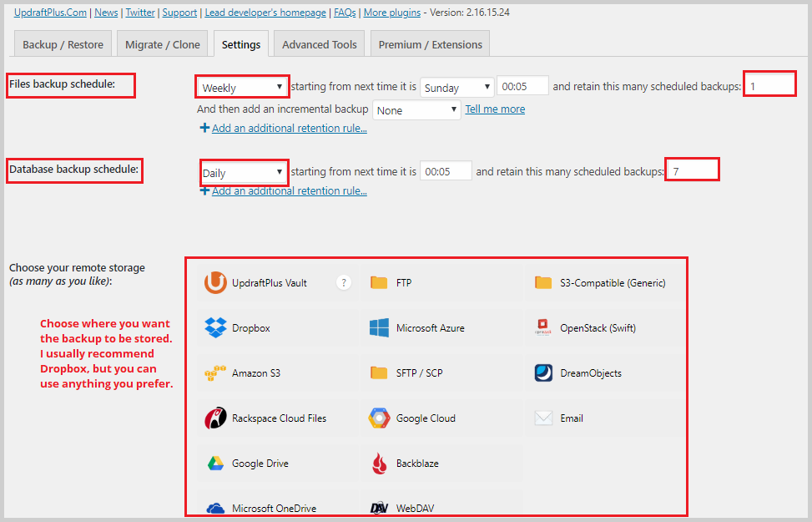812x522 pixels.
Task: Click the Backblaze storage label
Action: coord(417,464)
